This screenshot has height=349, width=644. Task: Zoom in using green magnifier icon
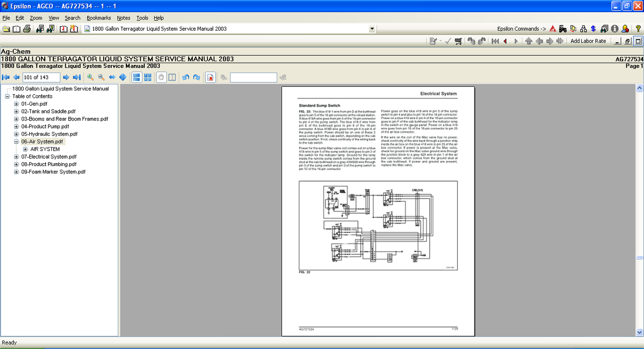point(91,77)
